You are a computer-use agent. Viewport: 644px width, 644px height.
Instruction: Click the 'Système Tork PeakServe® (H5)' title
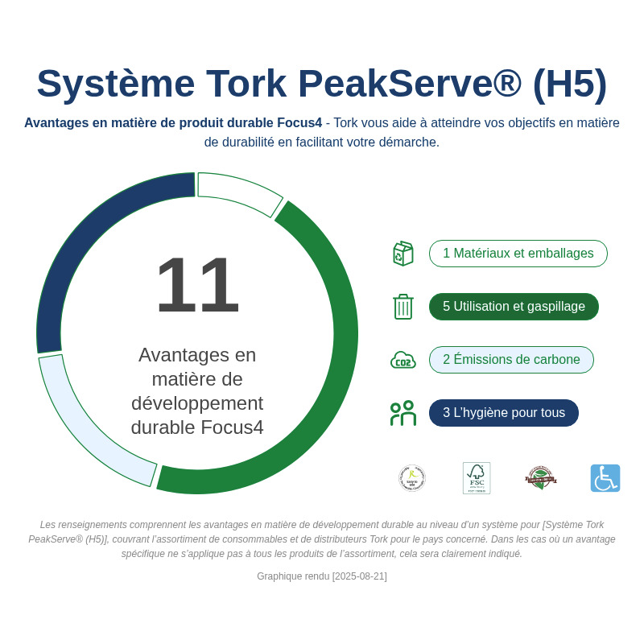tap(322, 83)
